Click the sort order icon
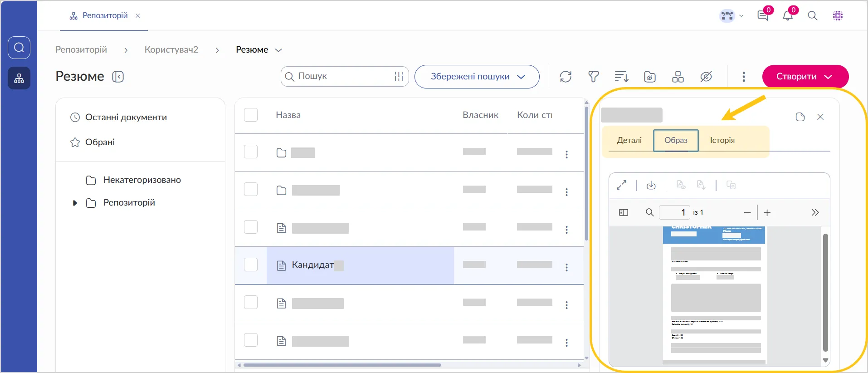Image resolution: width=868 pixels, height=373 pixels. pyautogui.click(x=621, y=77)
